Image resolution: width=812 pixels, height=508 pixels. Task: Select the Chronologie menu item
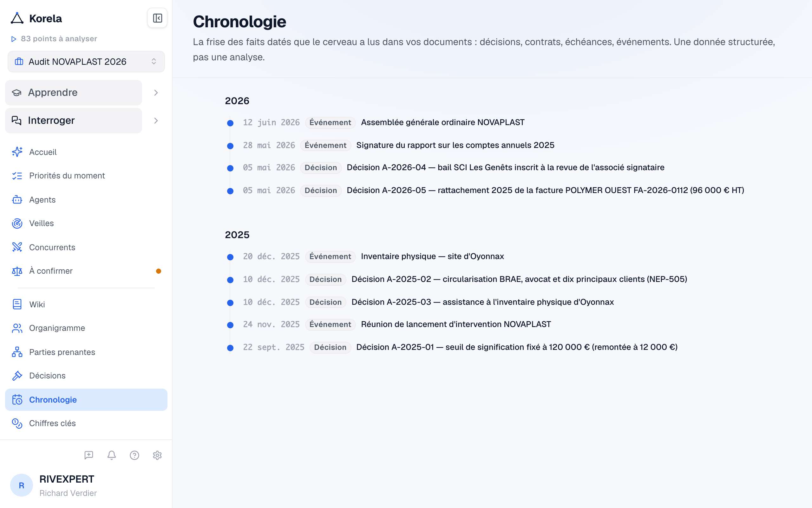pyautogui.click(x=86, y=400)
